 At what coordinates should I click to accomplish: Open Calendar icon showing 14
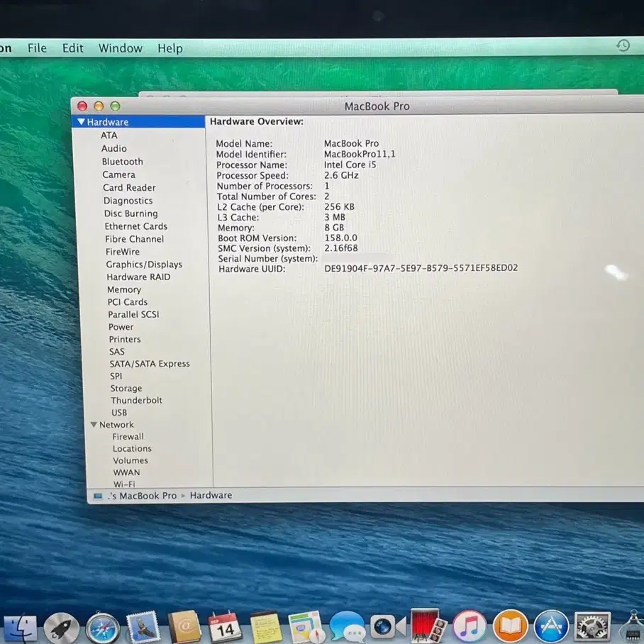pos(224,627)
